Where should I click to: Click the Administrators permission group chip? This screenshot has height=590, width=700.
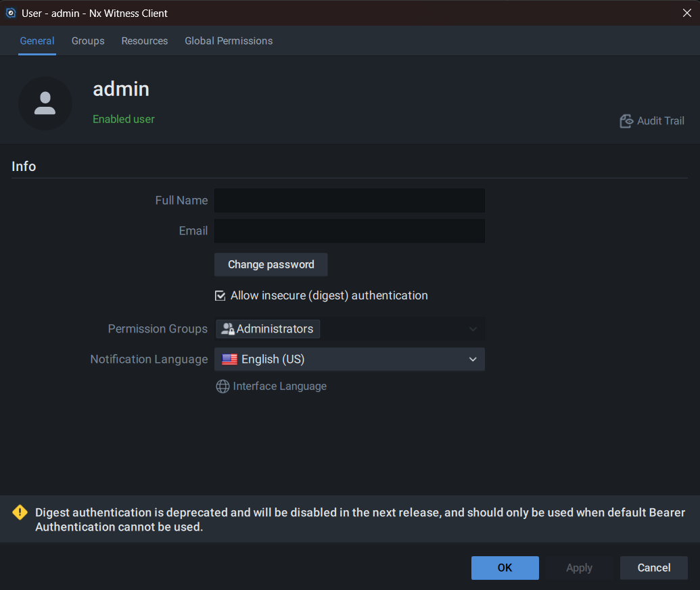[268, 329]
